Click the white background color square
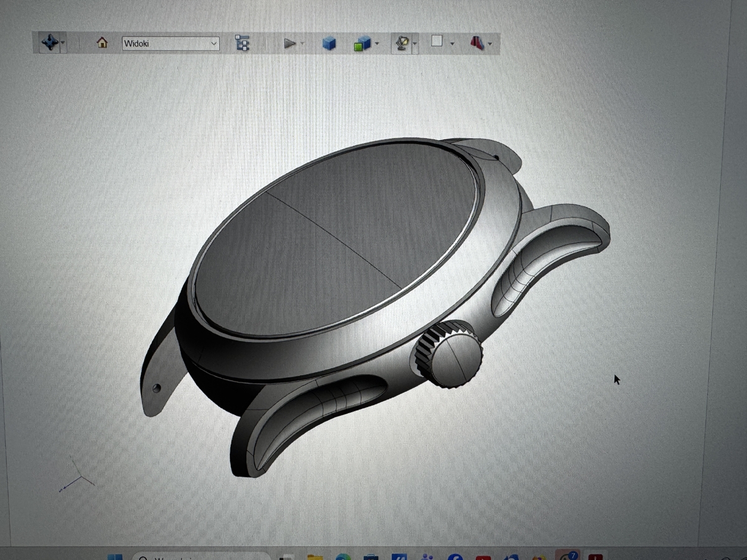Viewport: 747px width, 560px height. click(x=437, y=42)
